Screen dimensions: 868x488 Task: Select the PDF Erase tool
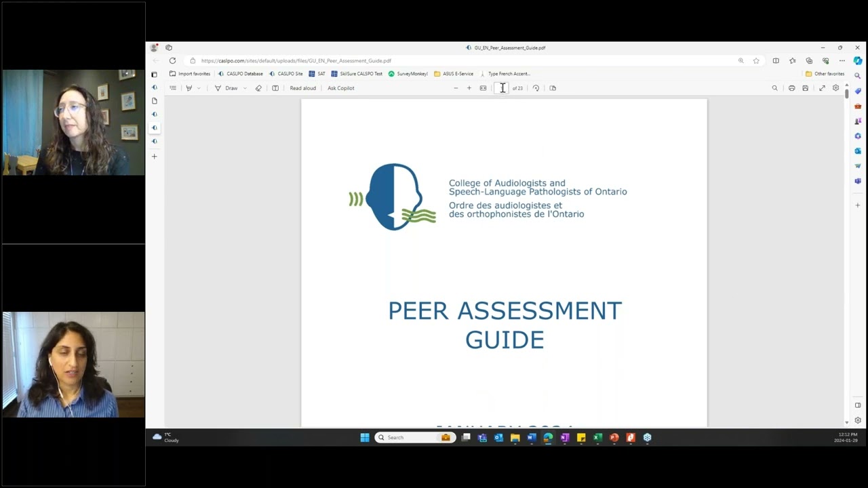click(x=258, y=88)
